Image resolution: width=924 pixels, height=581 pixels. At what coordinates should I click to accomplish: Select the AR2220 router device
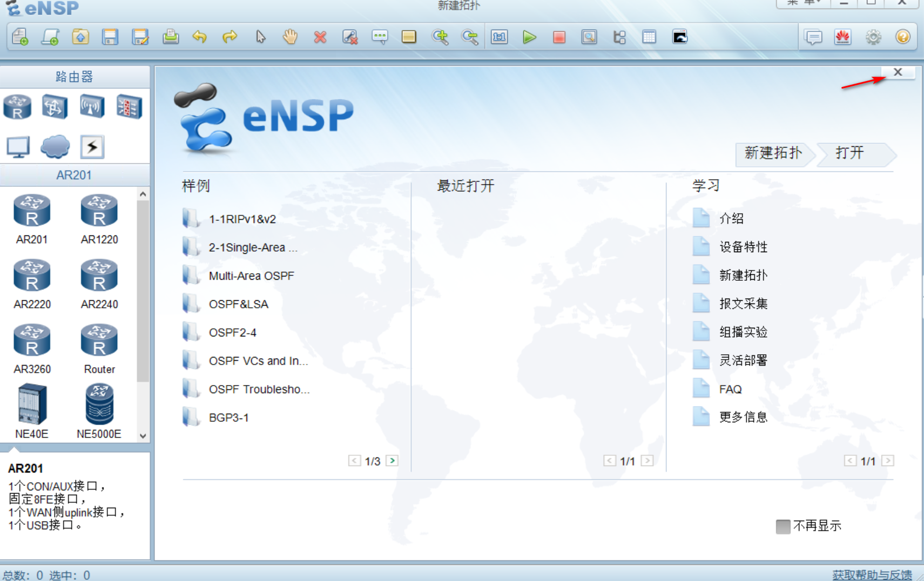coord(32,275)
